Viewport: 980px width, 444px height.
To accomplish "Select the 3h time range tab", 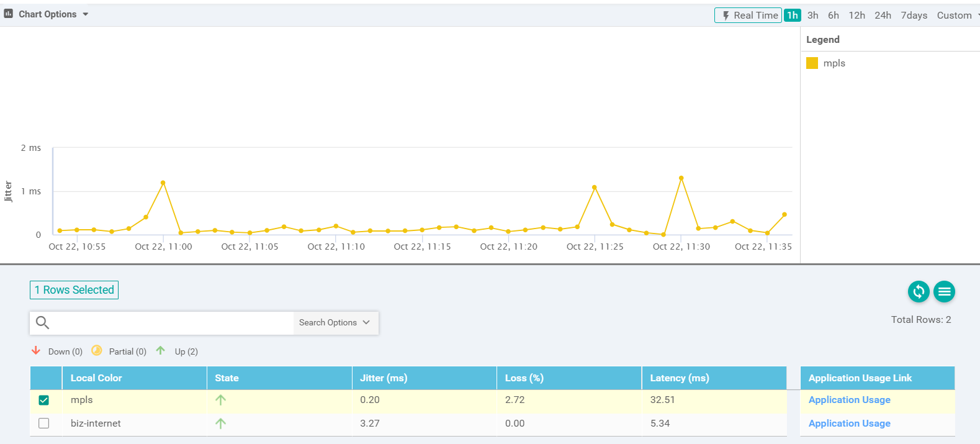I will pos(812,16).
